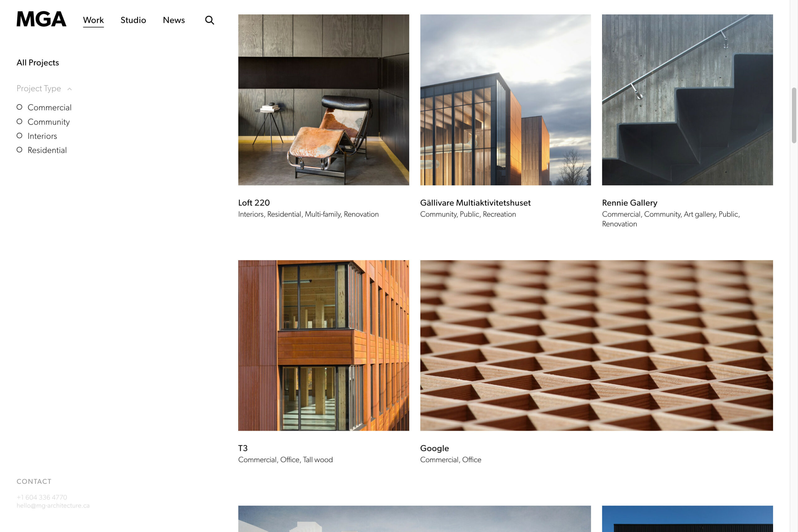
Task: Click the page's vertical scrollbar thumb
Action: (794, 115)
